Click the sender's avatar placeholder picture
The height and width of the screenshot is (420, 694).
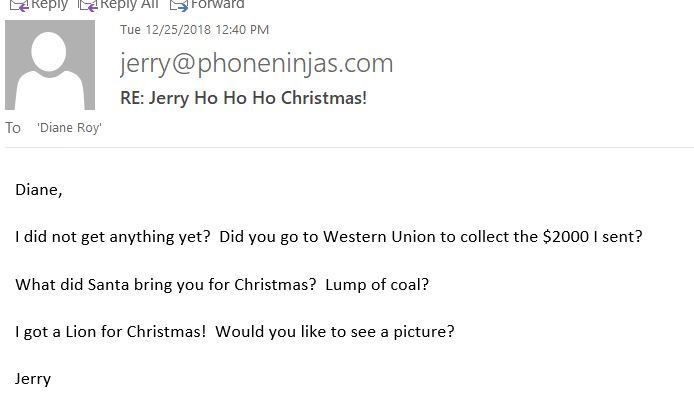tap(50, 65)
